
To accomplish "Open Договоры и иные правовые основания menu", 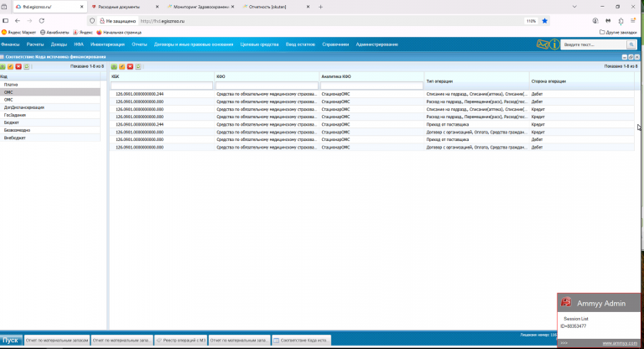I will (x=194, y=44).
